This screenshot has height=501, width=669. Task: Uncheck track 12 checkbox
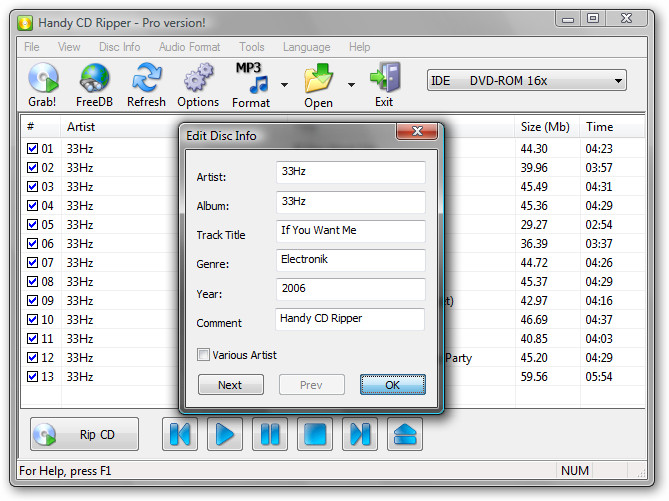point(32,358)
